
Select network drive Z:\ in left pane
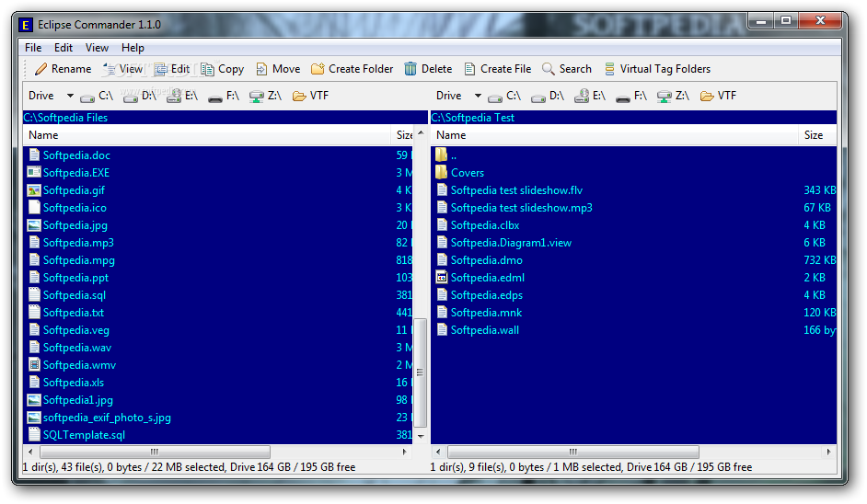[x=265, y=97]
